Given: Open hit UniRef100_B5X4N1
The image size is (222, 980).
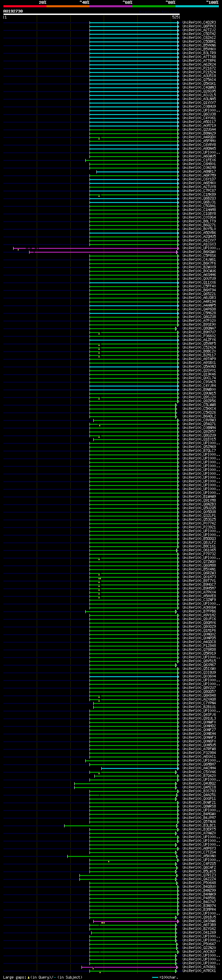Looking at the screenshot, I should coord(199,569).
